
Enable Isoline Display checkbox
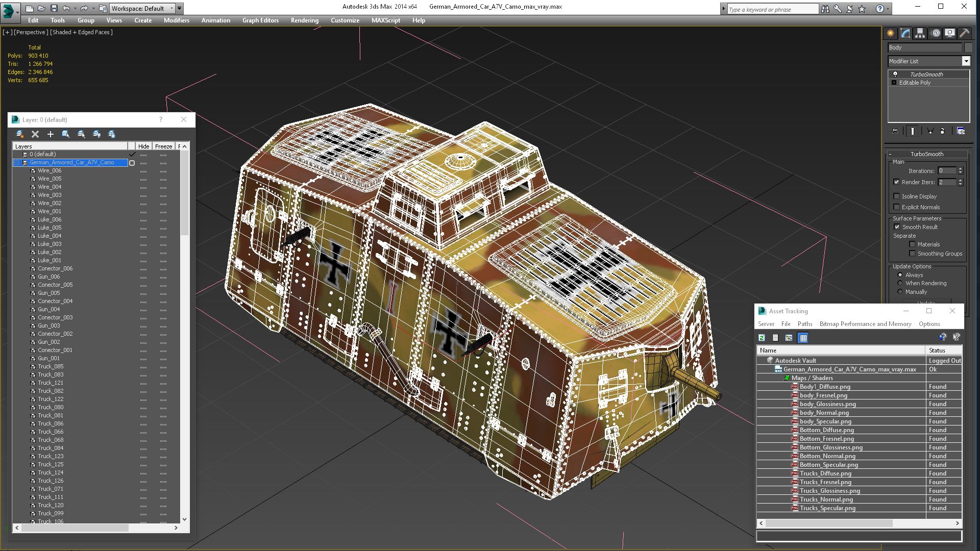(897, 196)
